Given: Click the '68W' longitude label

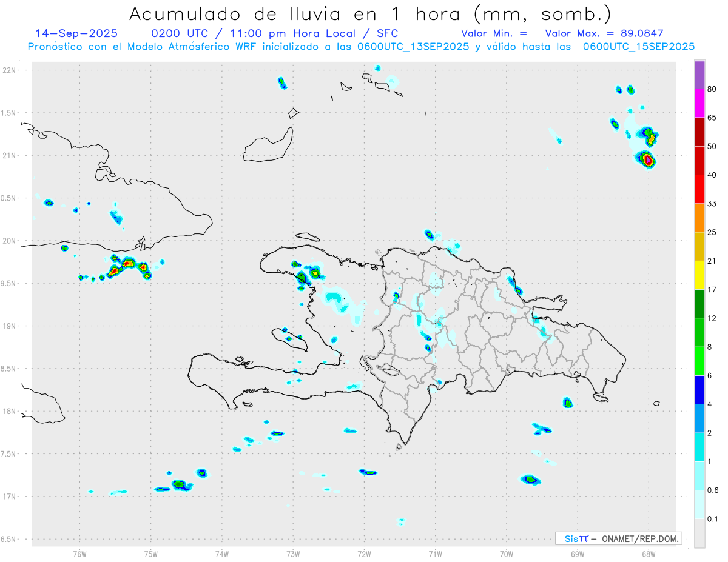Looking at the screenshot, I should tap(649, 554).
